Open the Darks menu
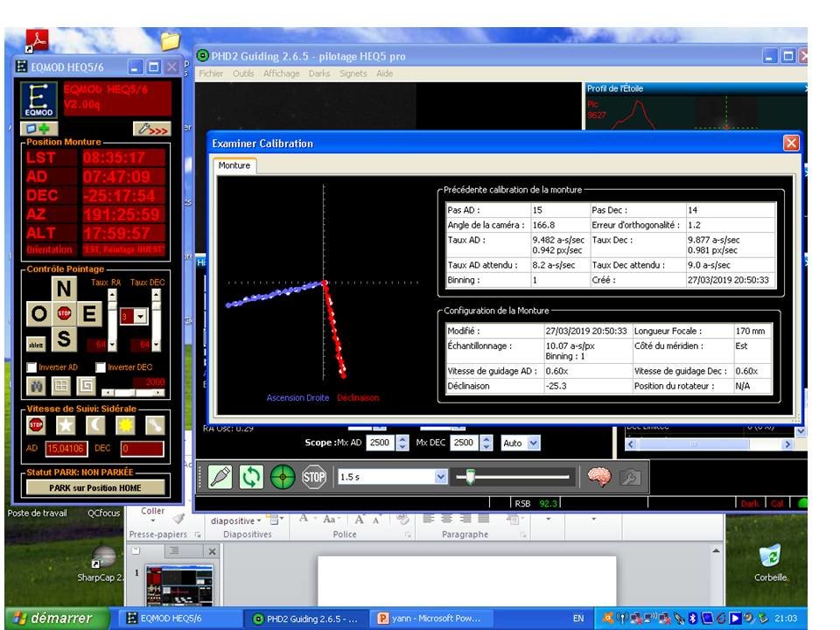The width and height of the screenshot is (840, 630). [x=319, y=73]
